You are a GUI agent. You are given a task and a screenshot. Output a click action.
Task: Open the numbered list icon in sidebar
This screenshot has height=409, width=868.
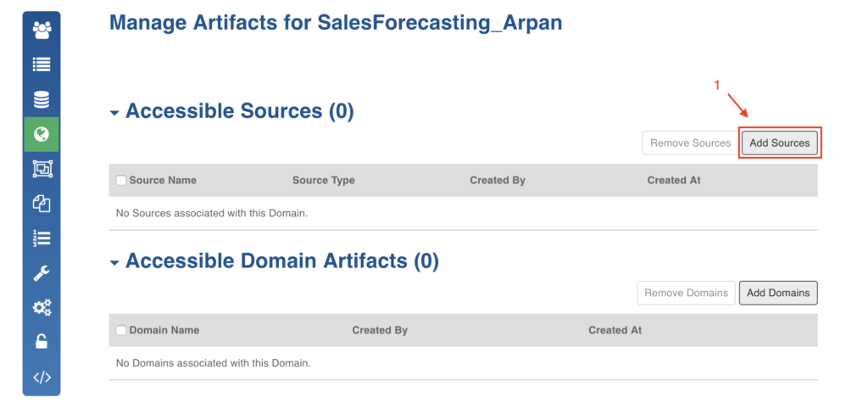[x=42, y=238]
